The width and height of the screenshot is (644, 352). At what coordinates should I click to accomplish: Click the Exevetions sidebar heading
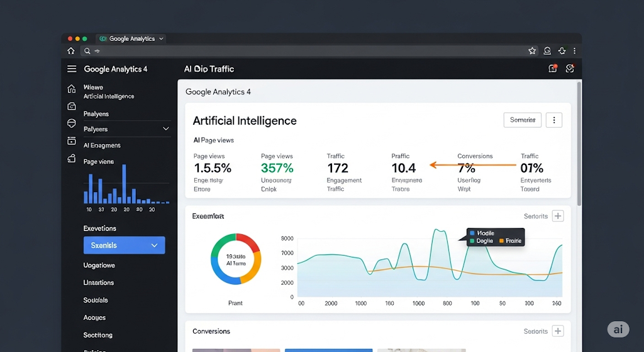point(100,228)
